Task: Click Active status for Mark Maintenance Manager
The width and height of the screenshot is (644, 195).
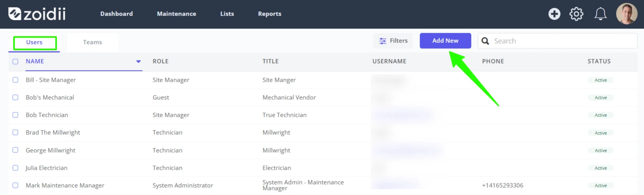Action: [600, 185]
